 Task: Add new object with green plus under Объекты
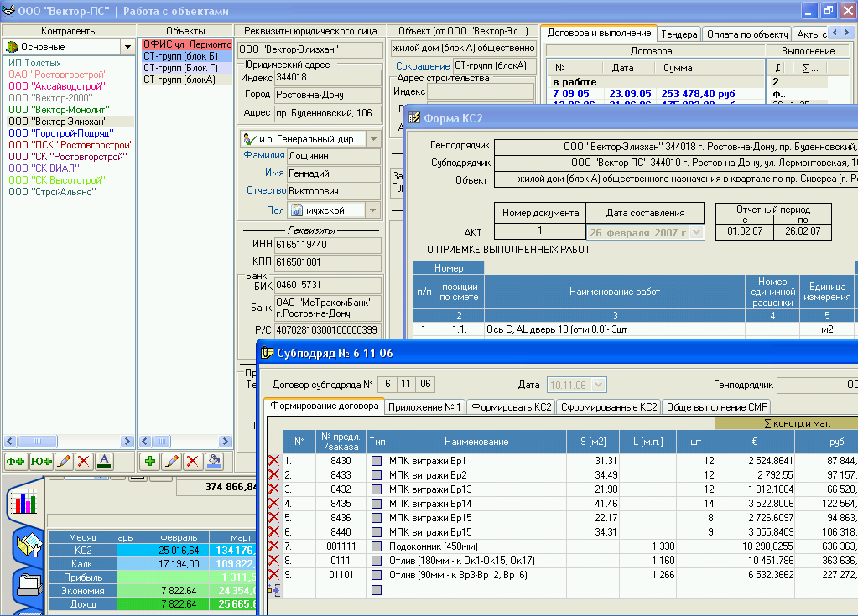coord(150,462)
